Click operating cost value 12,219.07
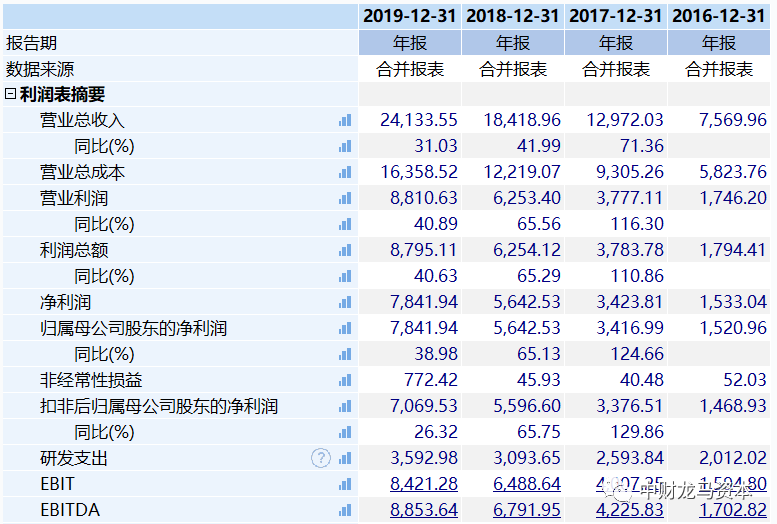Image resolution: width=777 pixels, height=524 pixels. click(x=522, y=172)
